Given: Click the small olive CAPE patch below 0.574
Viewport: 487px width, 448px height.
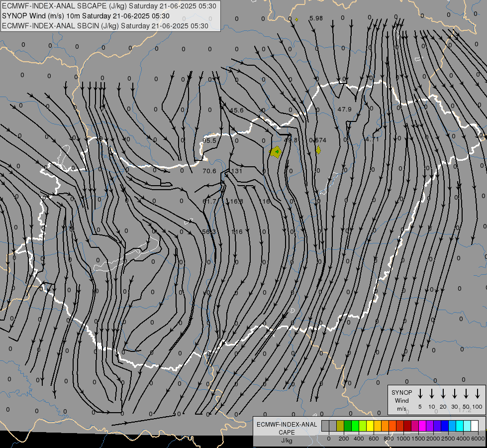Looking at the screenshot, I should pyautogui.click(x=318, y=150).
